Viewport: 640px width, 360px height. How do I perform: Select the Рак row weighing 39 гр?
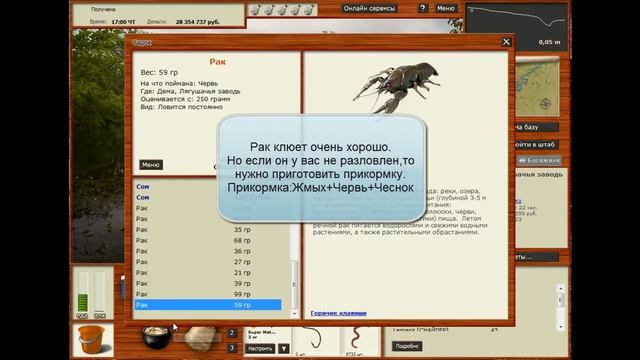pos(208,283)
